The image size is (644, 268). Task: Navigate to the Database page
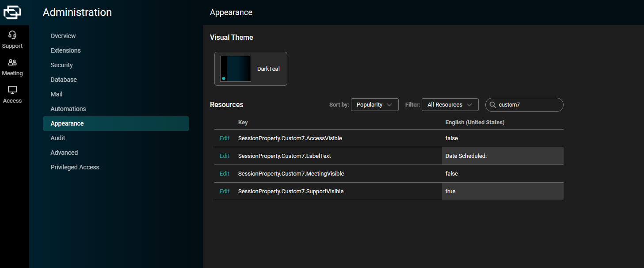[64, 80]
